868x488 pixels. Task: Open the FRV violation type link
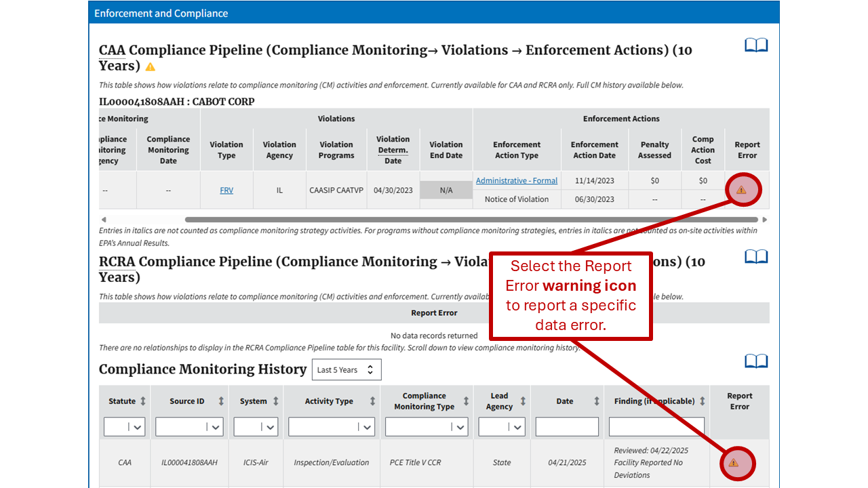click(226, 190)
